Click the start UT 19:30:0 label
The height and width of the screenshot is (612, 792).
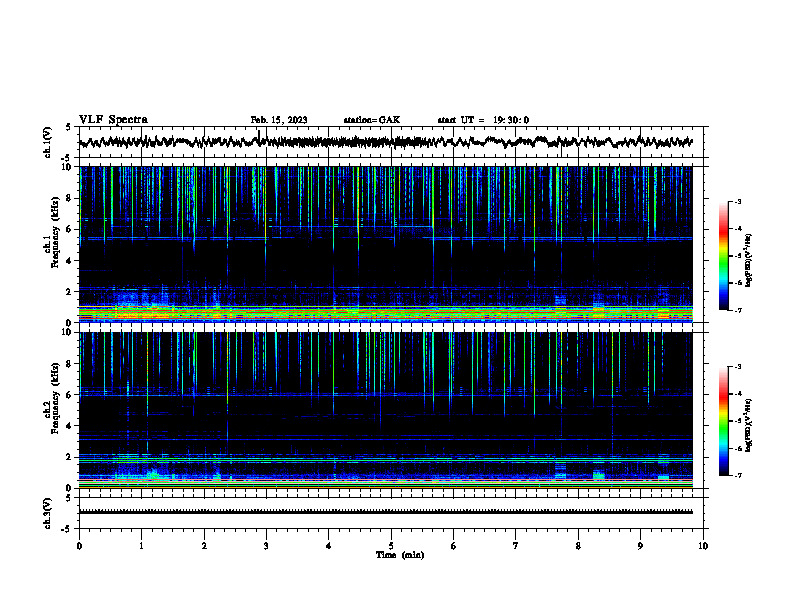483,120
